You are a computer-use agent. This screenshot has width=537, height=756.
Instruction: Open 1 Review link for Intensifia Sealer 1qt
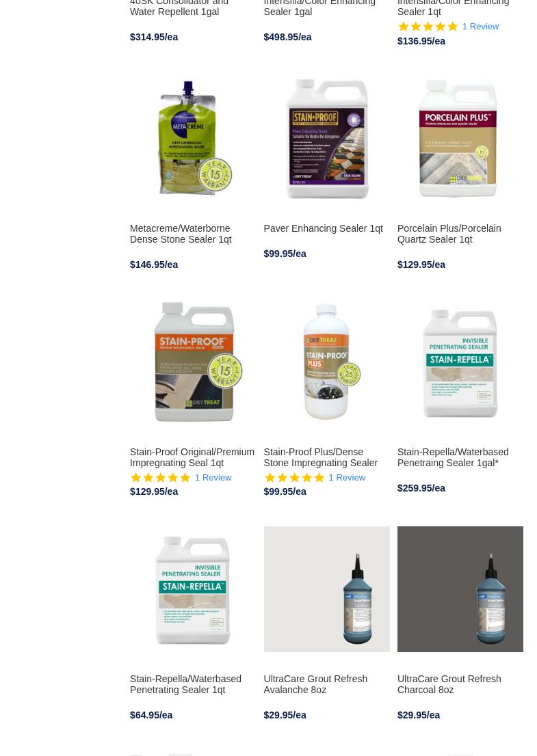coord(480,27)
